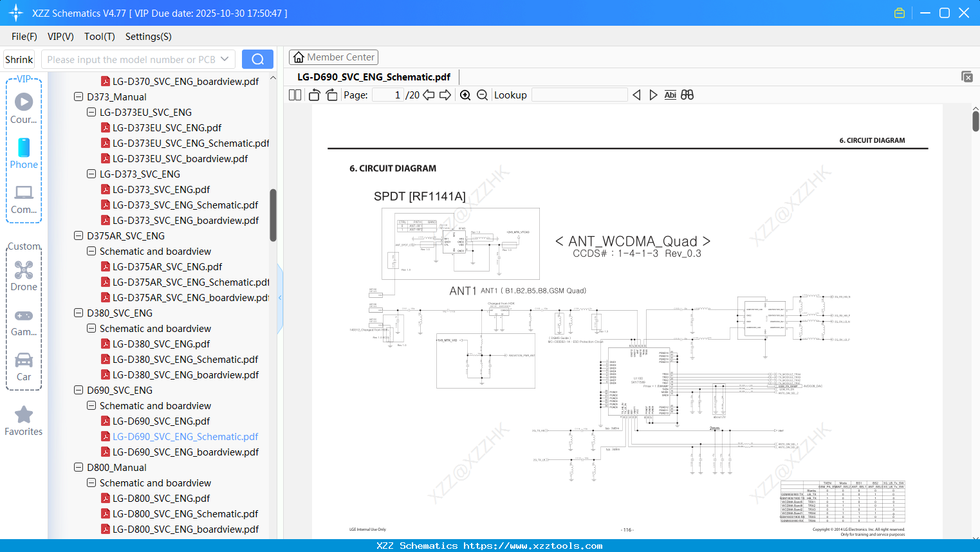
Task: Start a search using blue magnifier button
Action: click(257, 59)
